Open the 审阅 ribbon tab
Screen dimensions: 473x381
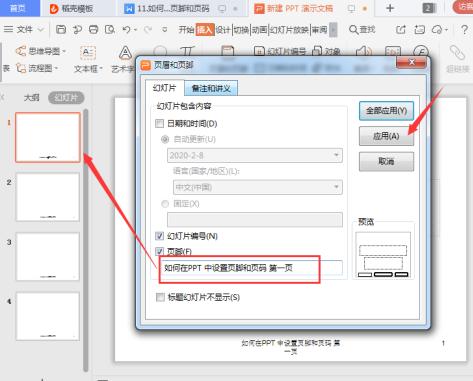[x=319, y=30]
